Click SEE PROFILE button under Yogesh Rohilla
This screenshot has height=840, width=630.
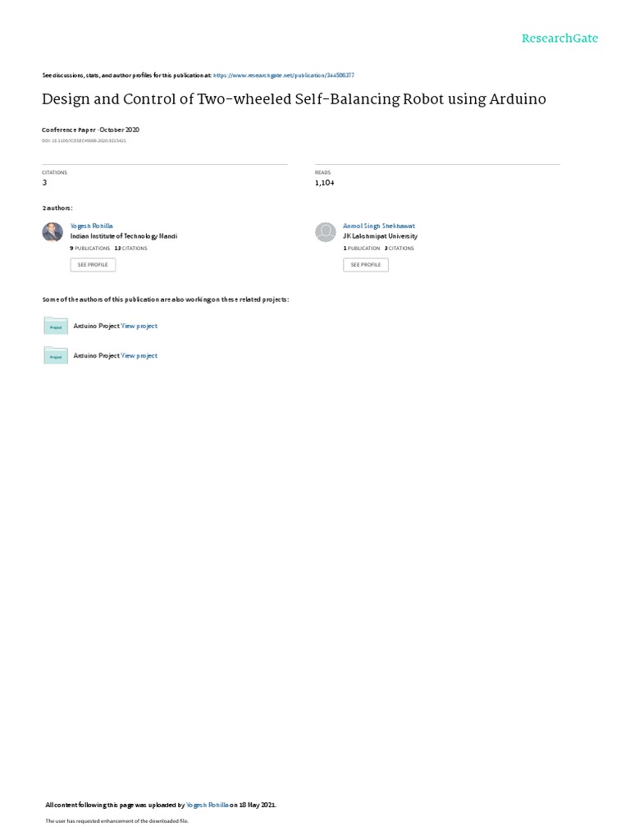[93, 265]
